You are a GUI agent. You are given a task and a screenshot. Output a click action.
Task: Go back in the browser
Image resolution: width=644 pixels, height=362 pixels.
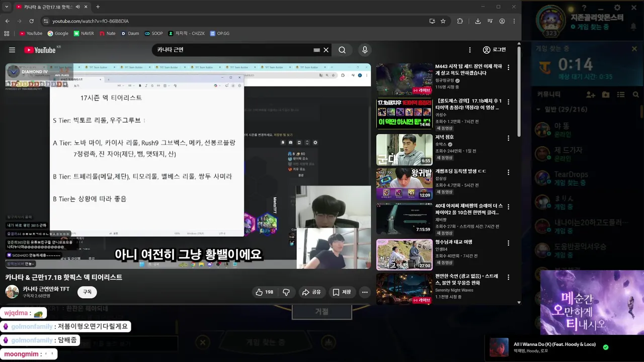(7, 21)
